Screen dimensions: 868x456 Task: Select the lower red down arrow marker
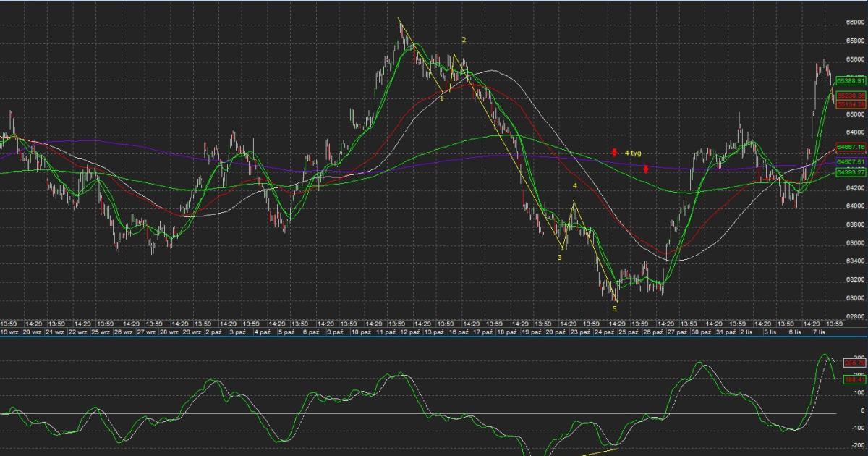[645, 169]
